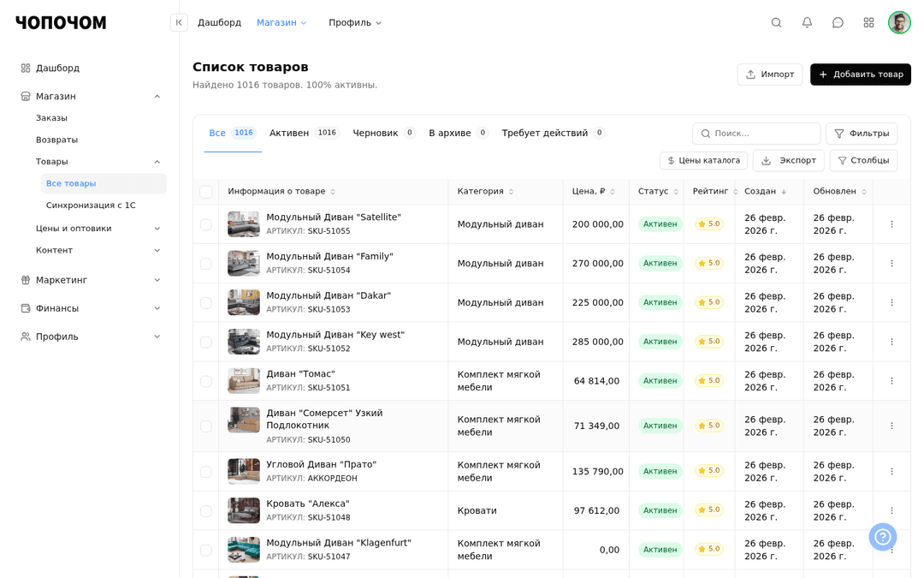Screen dimensions: 924x578
Task: Sort by Рейтинг column
Action: click(x=714, y=191)
